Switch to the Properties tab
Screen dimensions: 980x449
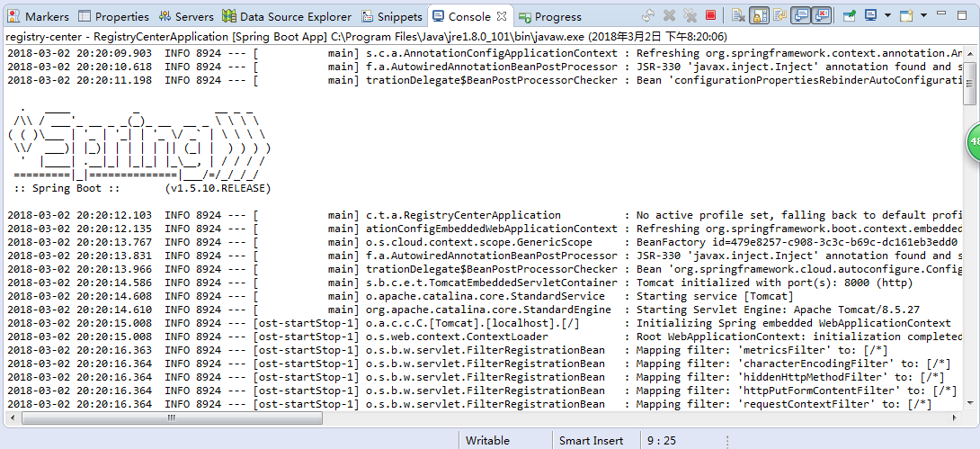point(113,16)
